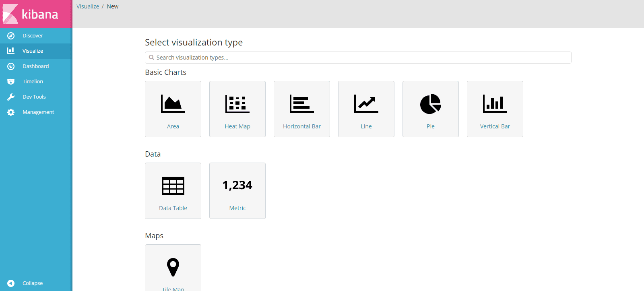The height and width of the screenshot is (291, 644).
Task: Click the Kibana logo
Action: click(31, 14)
